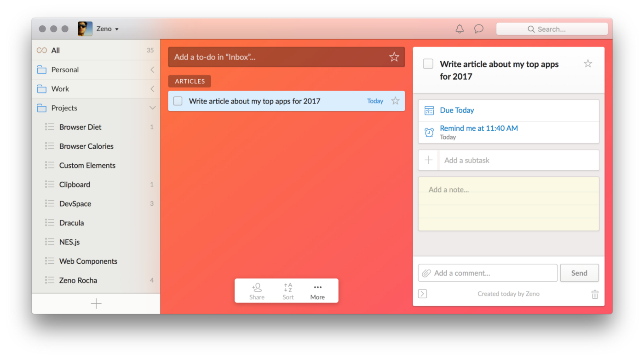Delete the task using the trash icon
The width and height of the screenshot is (644, 359).
(x=595, y=294)
